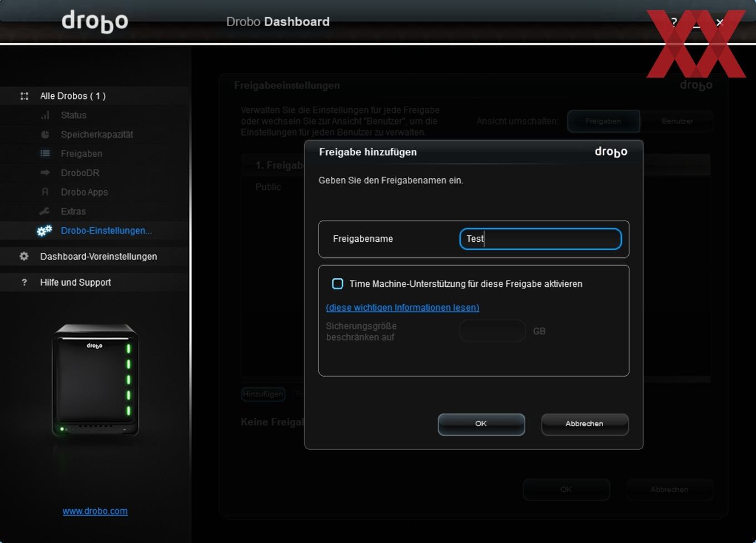
Task: Click the dimmed Hinzufügen button
Action: point(263,394)
